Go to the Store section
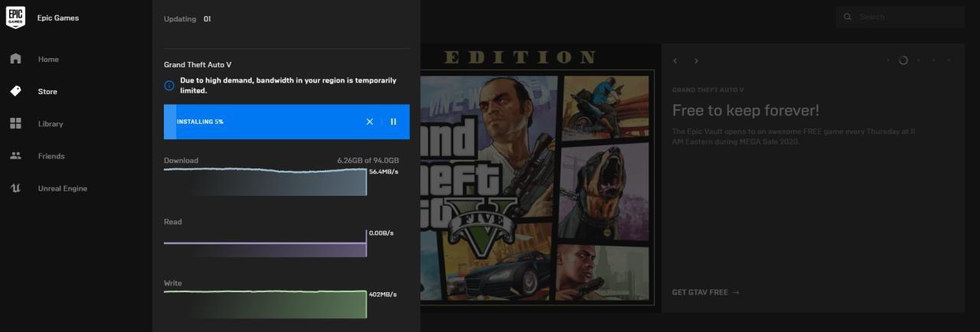 (x=47, y=91)
